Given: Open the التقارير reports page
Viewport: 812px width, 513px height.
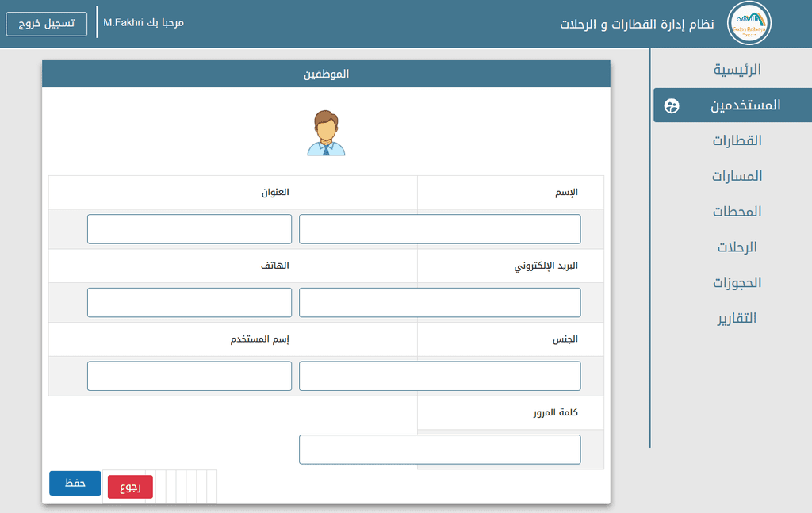Looking at the screenshot, I should pyautogui.click(x=737, y=318).
